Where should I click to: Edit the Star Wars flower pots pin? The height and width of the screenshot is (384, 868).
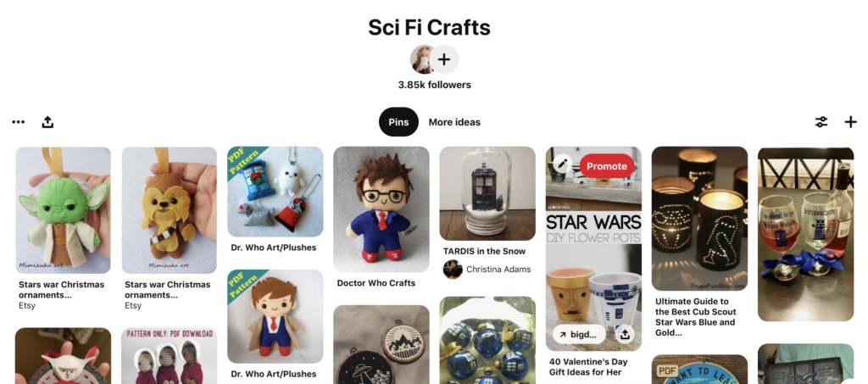point(562,164)
